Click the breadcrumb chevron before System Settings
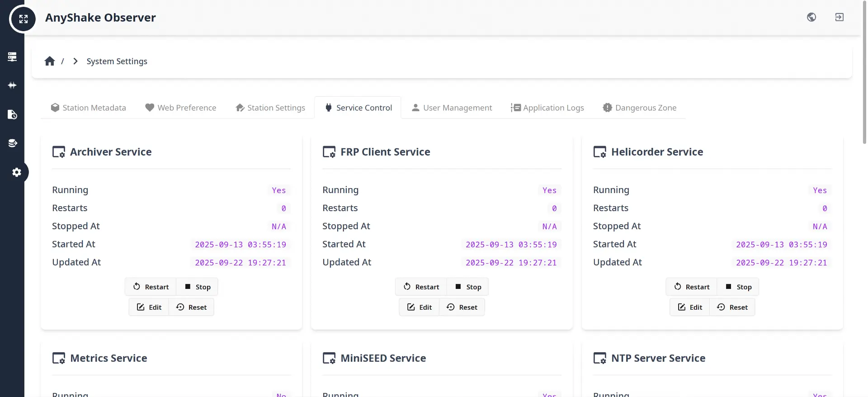Screen dimensions: 868x397 click(x=75, y=61)
